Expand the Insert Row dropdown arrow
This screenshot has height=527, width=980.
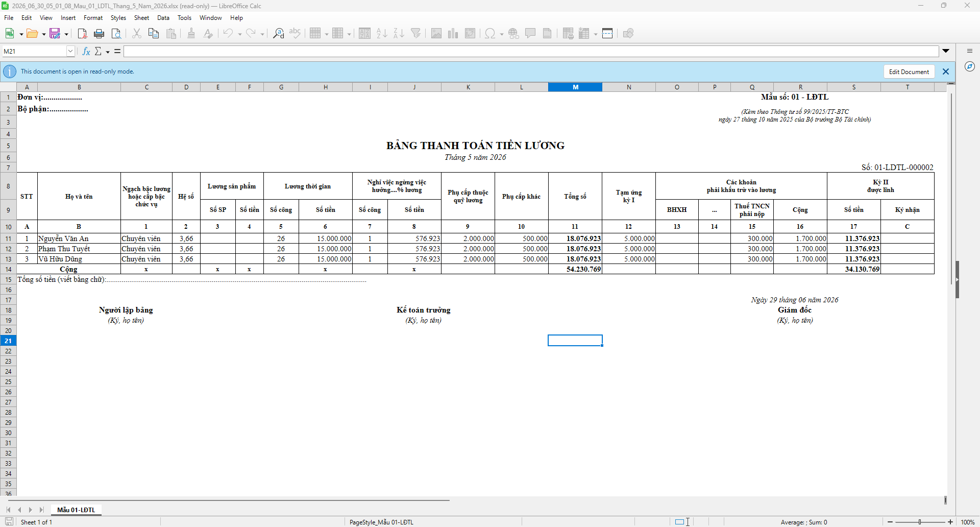pyautogui.click(x=327, y=34)
